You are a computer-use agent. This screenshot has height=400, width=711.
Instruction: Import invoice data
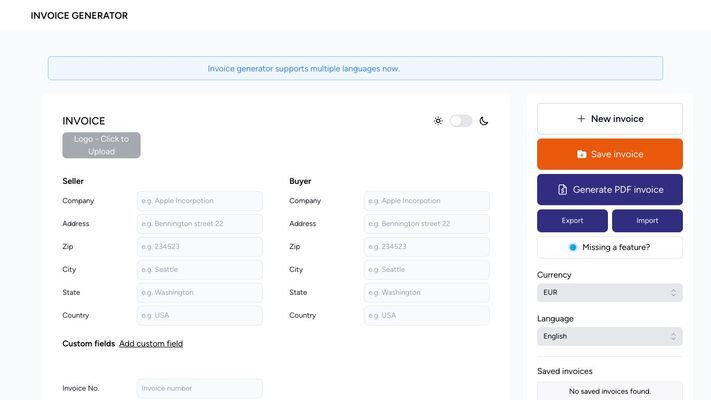pos(647,220)
